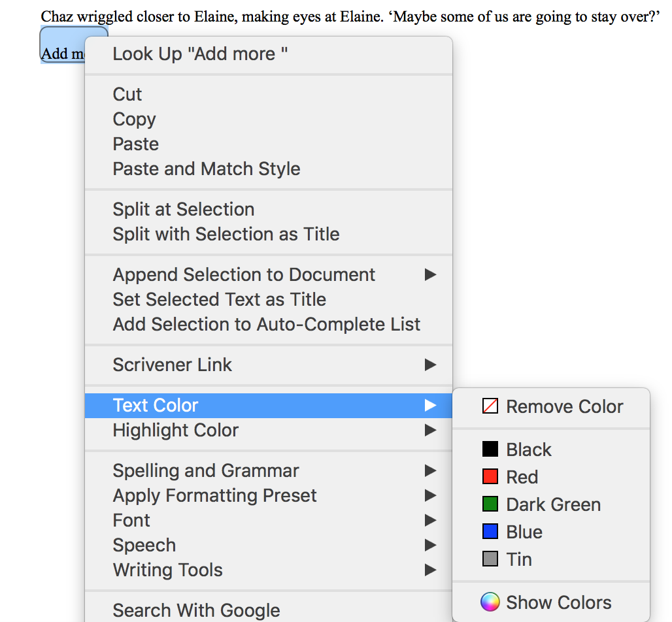Expand arrow beside Apply Formatting Preset
The height and width of the screenshot is (622, 672).
[430, 496]
